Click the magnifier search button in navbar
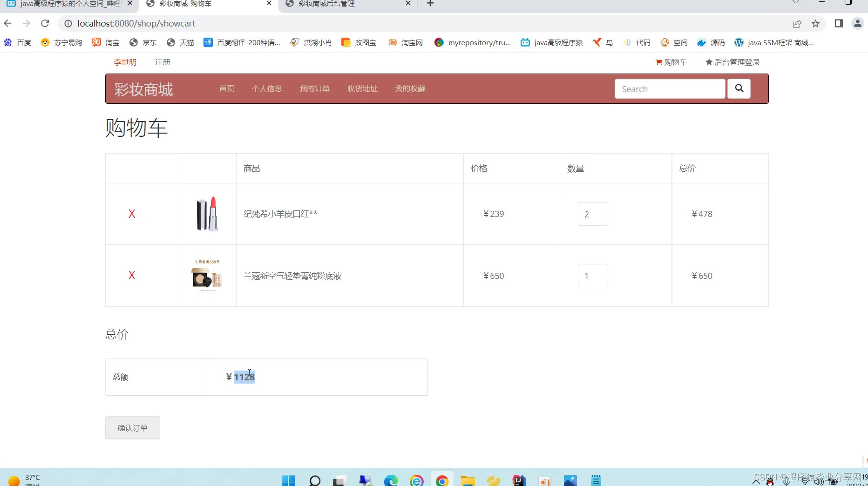Screen dimensions: 868x486 (x=739, y=88)
